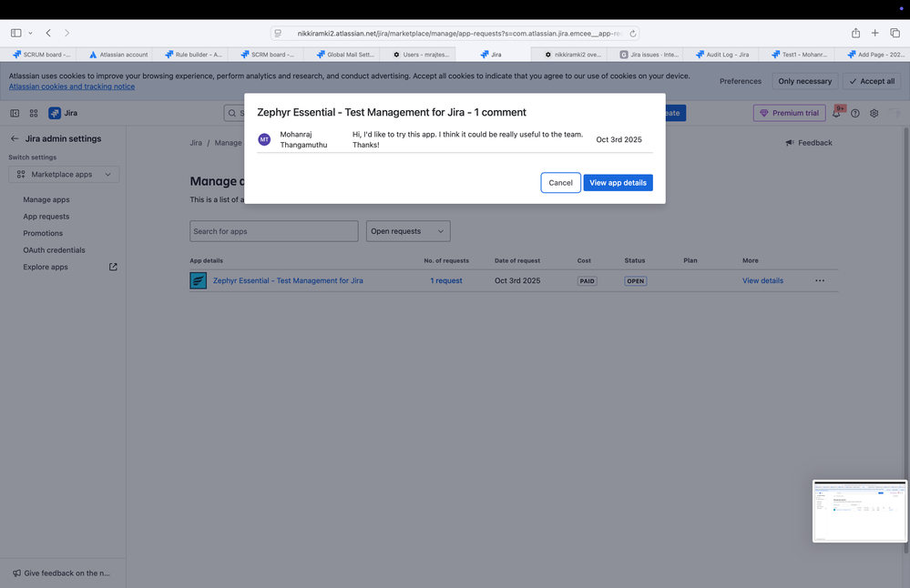Viewport: 910px width, 588px height.
Task: Open Jira settings via the gear icon
Action: point(874,112)
